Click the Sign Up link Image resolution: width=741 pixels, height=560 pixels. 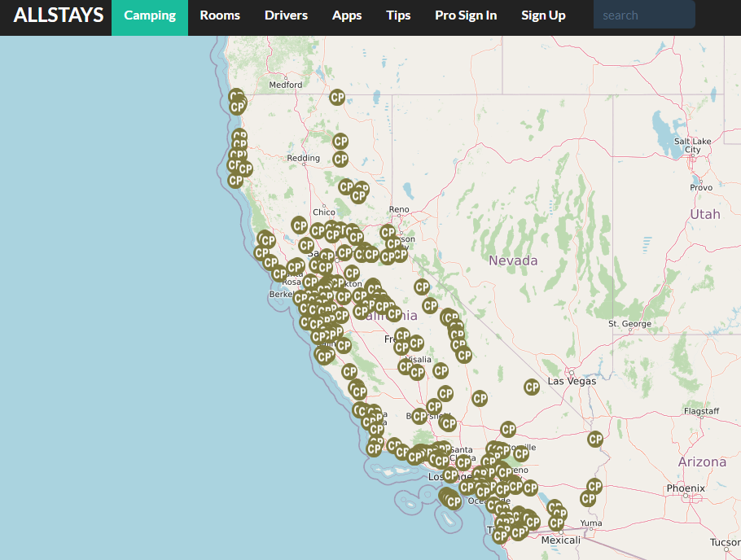543,15
